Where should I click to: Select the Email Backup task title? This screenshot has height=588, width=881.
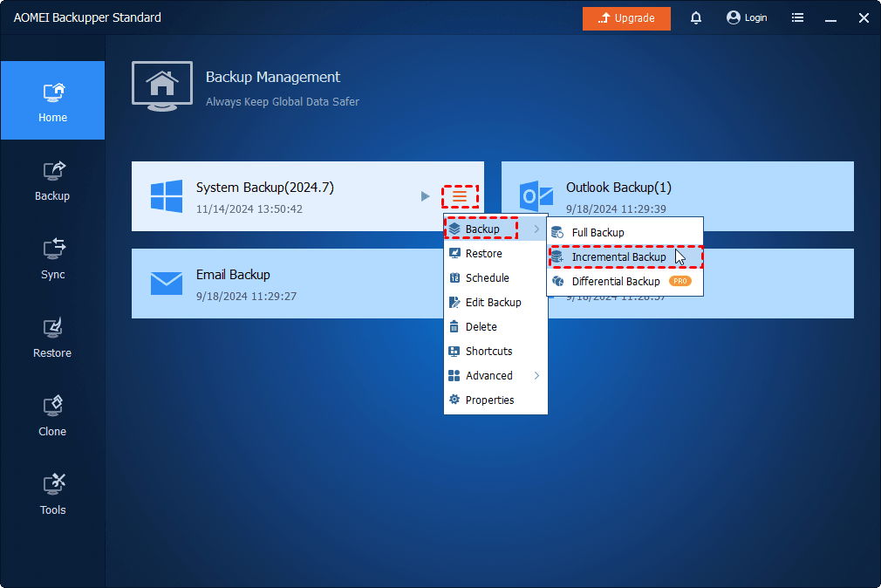pos(233,274)
